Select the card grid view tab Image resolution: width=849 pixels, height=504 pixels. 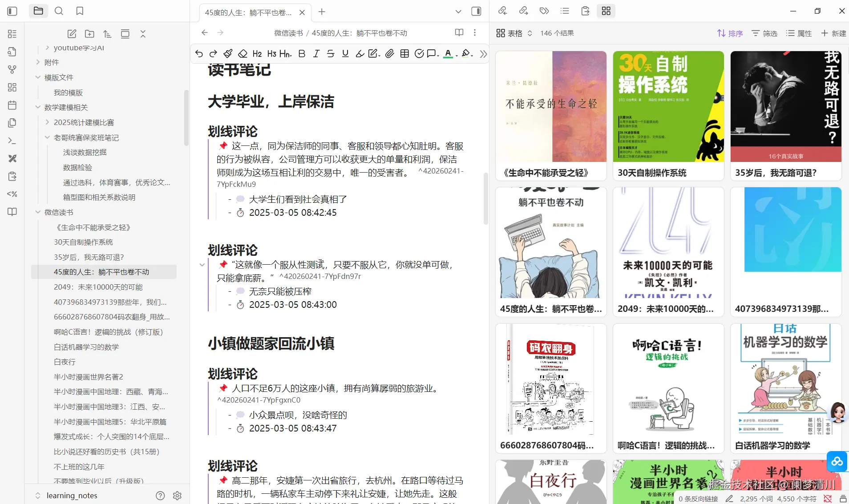[606, 11]
